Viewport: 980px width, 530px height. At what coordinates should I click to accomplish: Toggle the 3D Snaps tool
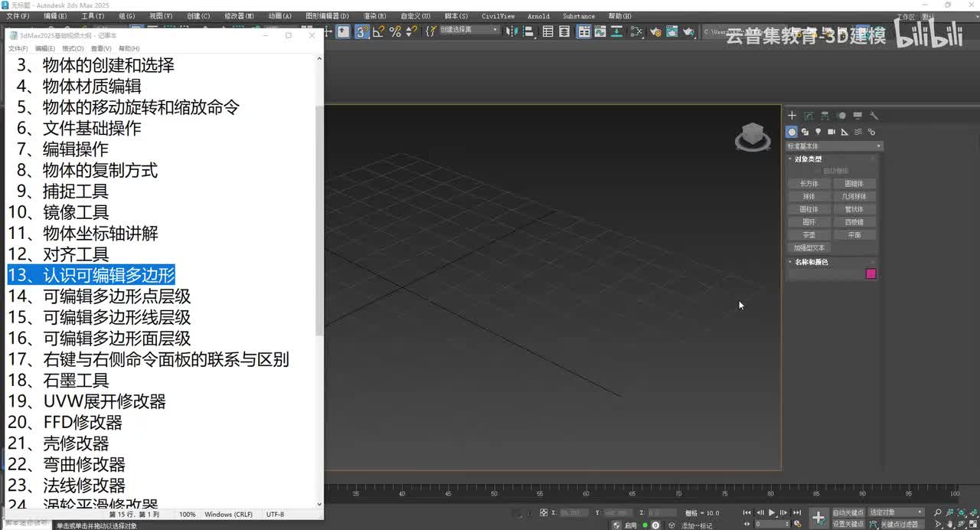(361, 31)
